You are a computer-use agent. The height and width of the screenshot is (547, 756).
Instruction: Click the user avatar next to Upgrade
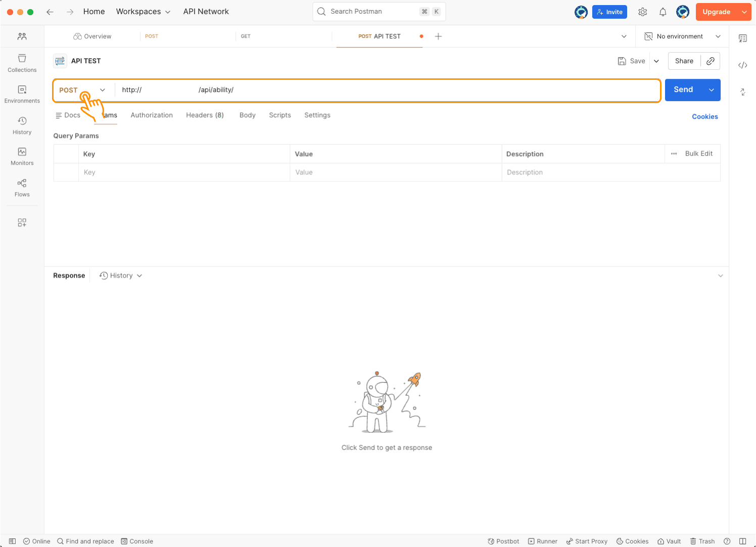[x=683, y=12]
